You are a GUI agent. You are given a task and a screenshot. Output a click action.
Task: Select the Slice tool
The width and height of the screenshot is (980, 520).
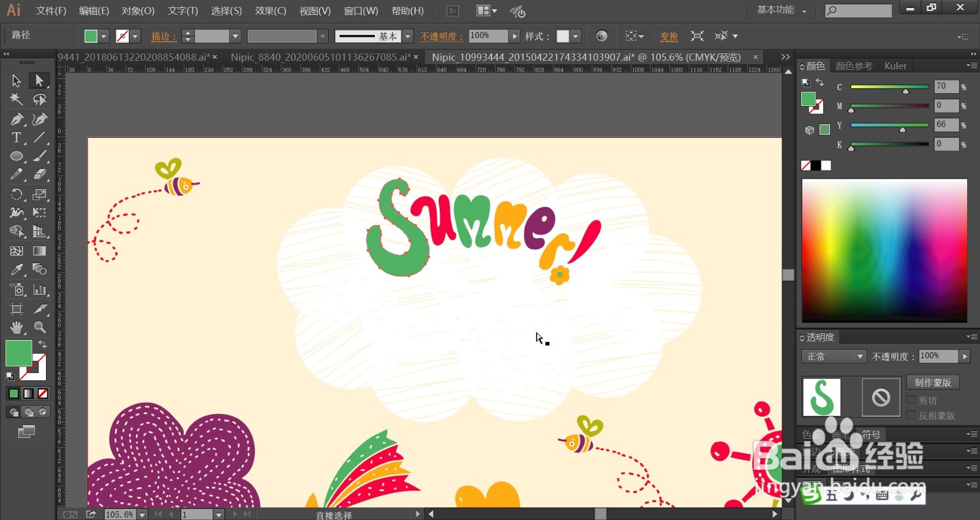coord(40,308)
